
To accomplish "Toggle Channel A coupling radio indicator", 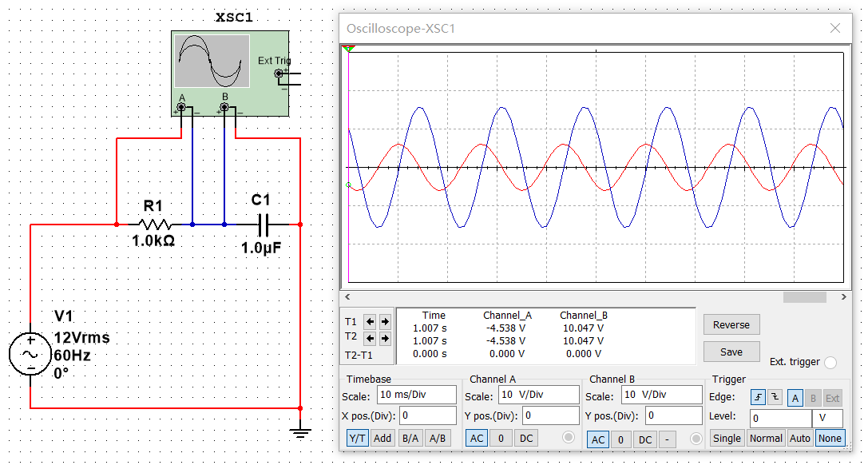I will (569, 437).
